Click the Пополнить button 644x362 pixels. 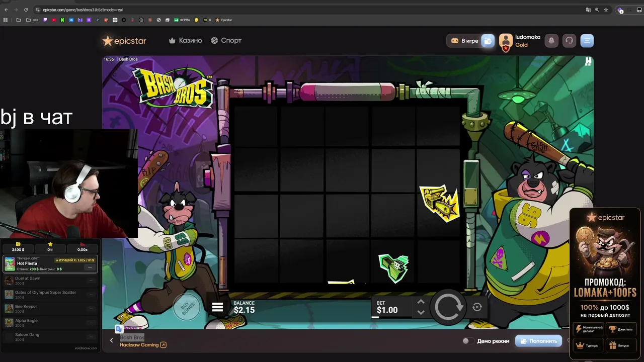click(539, 341)
